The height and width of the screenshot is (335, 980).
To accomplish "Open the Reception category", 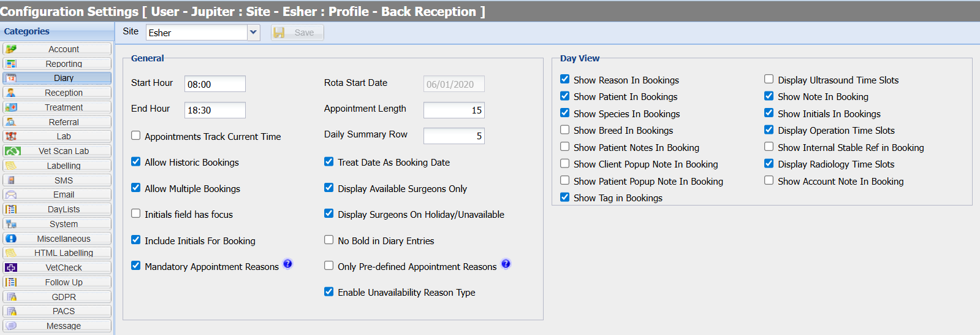I will 64,93.
